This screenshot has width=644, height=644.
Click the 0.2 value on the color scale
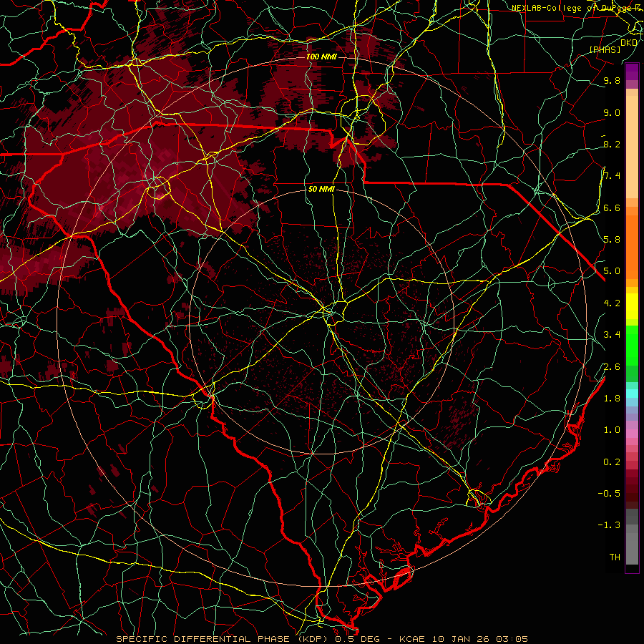[x=612, y=462]
